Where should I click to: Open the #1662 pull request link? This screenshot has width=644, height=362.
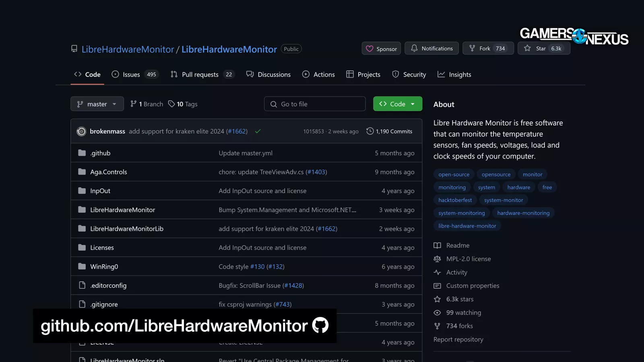[237, 132]
